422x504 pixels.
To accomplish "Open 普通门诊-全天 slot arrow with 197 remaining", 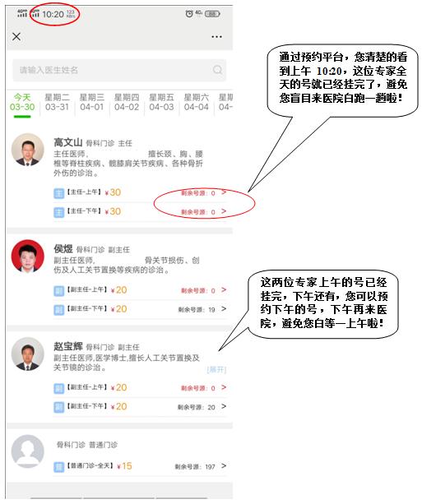I will [x=224, y=465].
